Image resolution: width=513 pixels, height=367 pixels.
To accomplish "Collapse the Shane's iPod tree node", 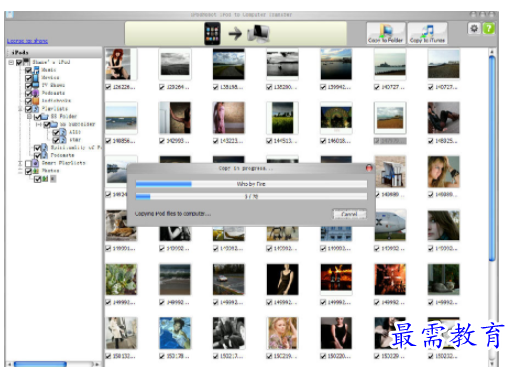I will [11, 62].
